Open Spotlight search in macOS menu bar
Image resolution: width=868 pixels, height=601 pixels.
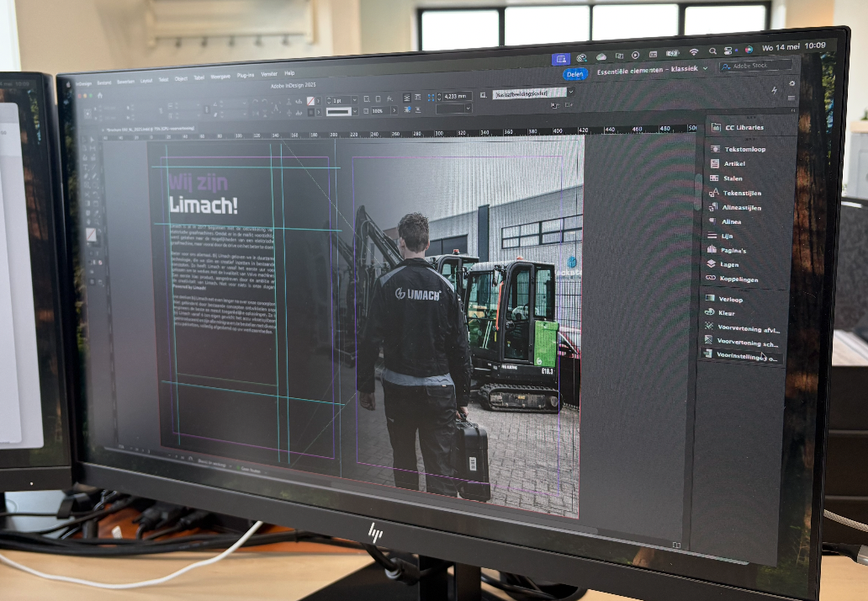point(712,51)
